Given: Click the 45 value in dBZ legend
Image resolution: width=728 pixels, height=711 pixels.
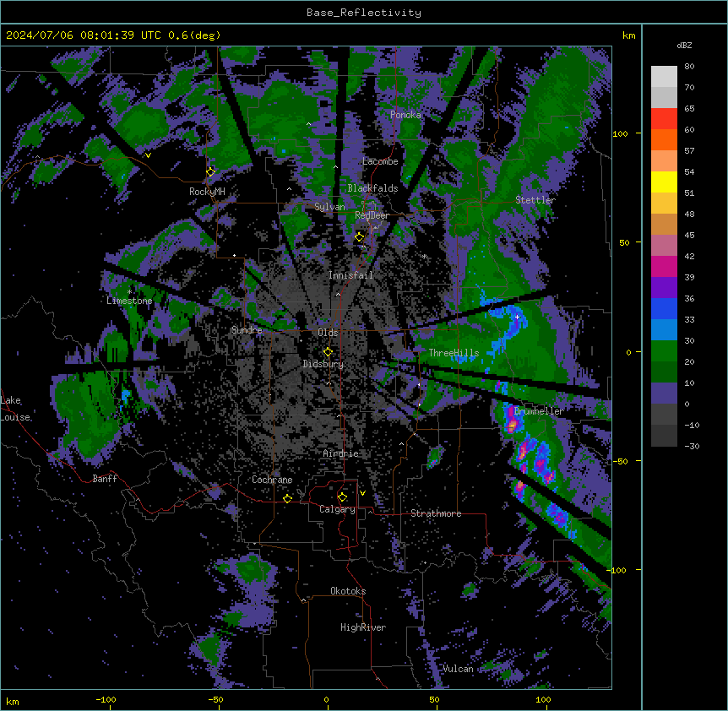Looking at the screenshot, I should click(x=689, y=236).
